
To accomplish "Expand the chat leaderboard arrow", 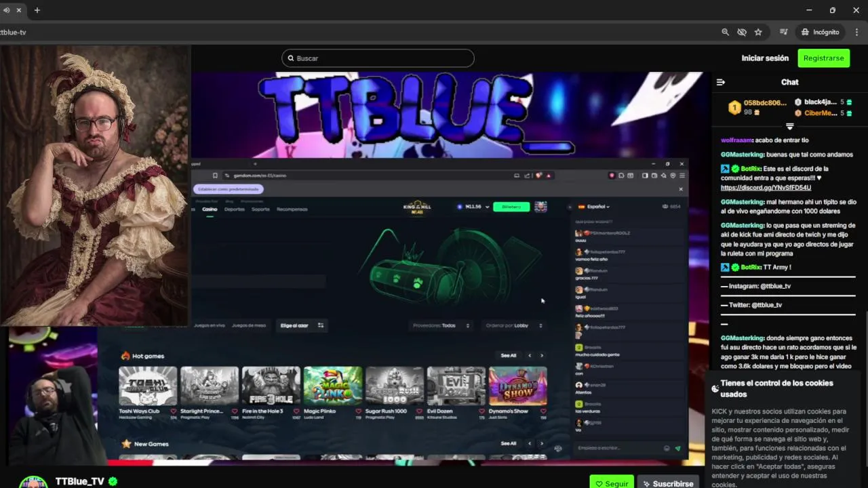I will point(790,127).
